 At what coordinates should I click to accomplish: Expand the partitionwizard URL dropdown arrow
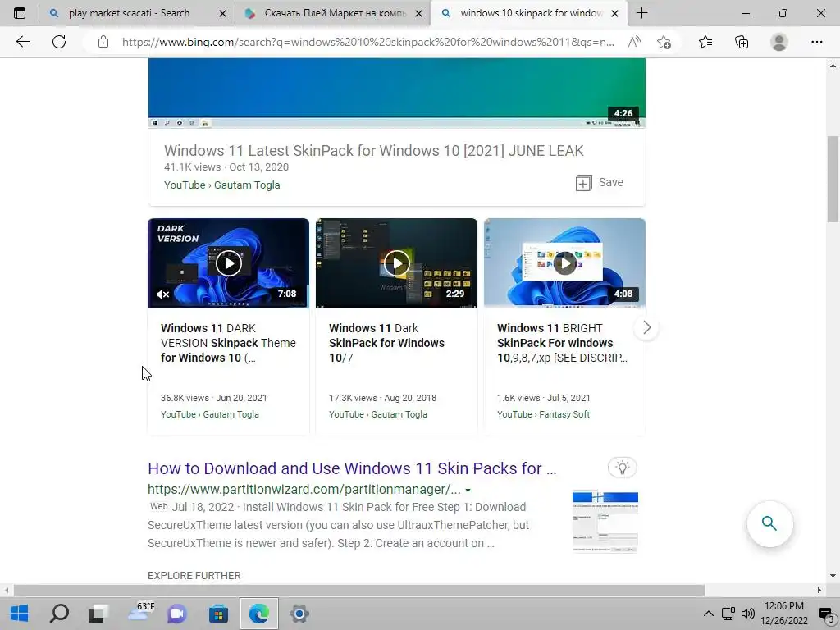pyautogui.click(x=468, y=491)
